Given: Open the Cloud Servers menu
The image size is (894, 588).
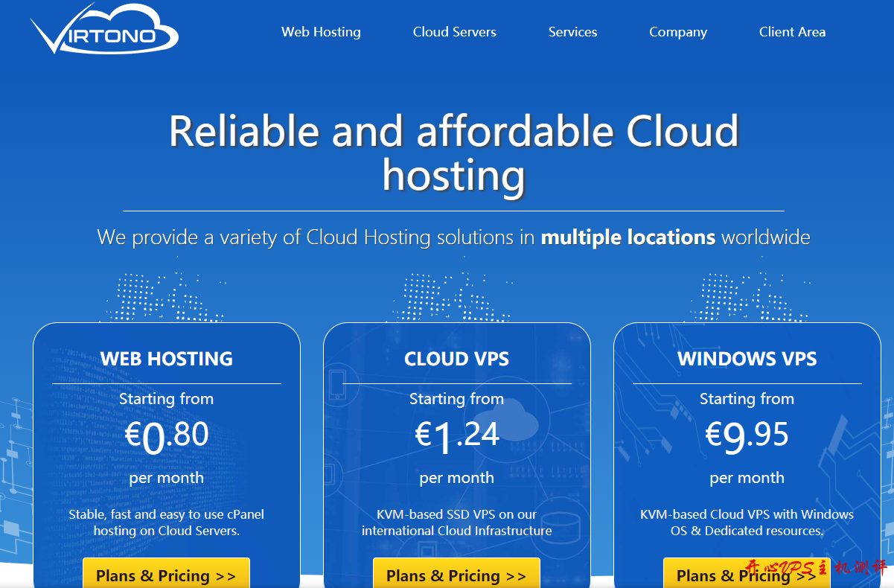Looking at the screenshot, I should 455,32.
